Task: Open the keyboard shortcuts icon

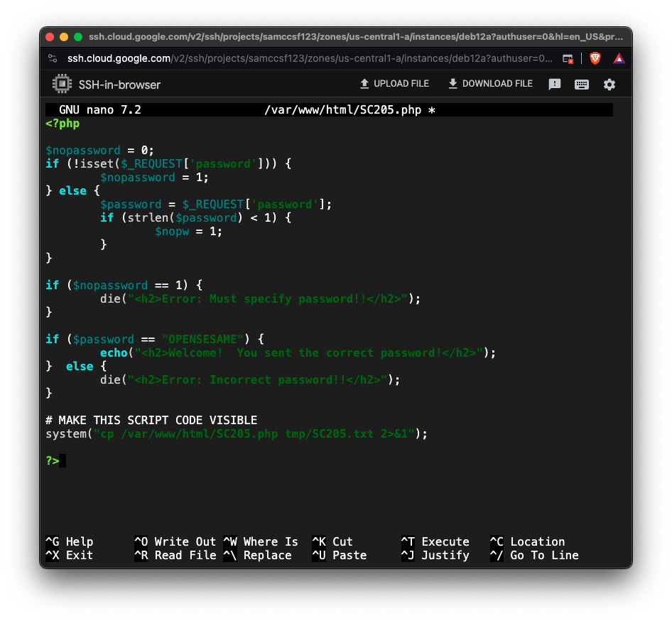Action: pyautogui.click(x=582, y=85)
